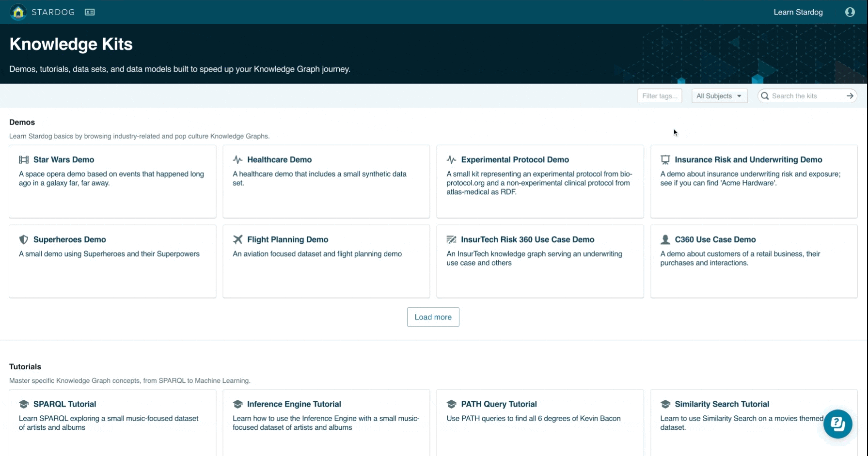This screenshot has width=868, height=456.
Task: Select Insurance Risk and Underwriting Demo
Action: click(748, 160)
